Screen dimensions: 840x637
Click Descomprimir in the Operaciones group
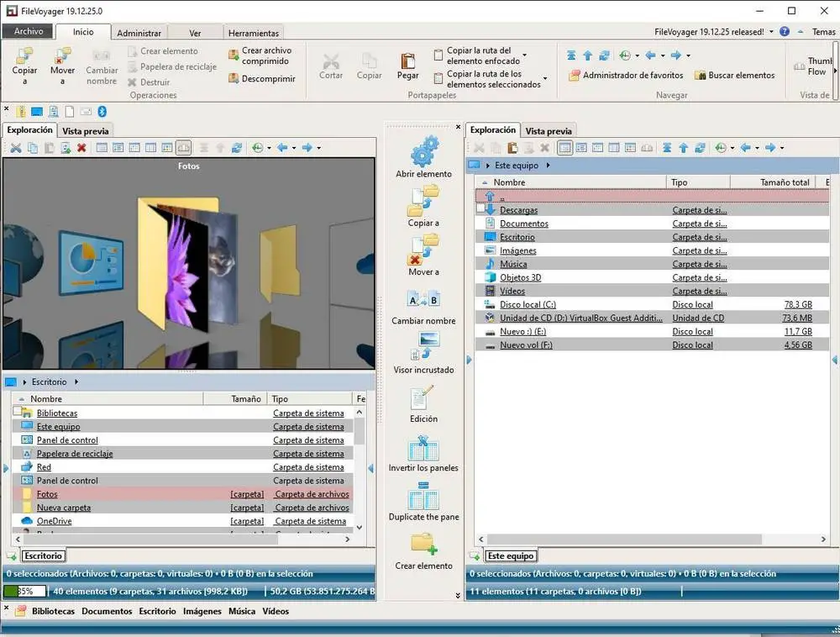[262, 78]
